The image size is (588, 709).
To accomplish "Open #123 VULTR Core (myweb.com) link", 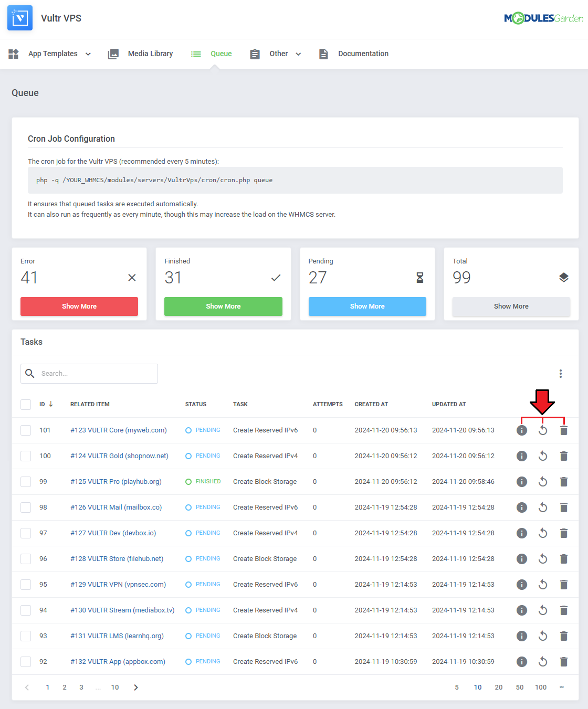I will [x=119, y=430].
